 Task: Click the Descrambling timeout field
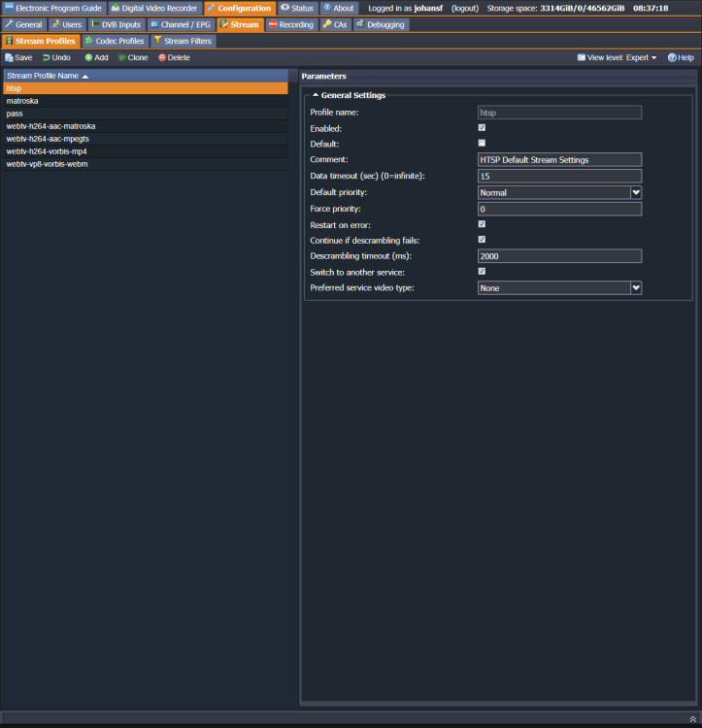click(x=559, y=256)
